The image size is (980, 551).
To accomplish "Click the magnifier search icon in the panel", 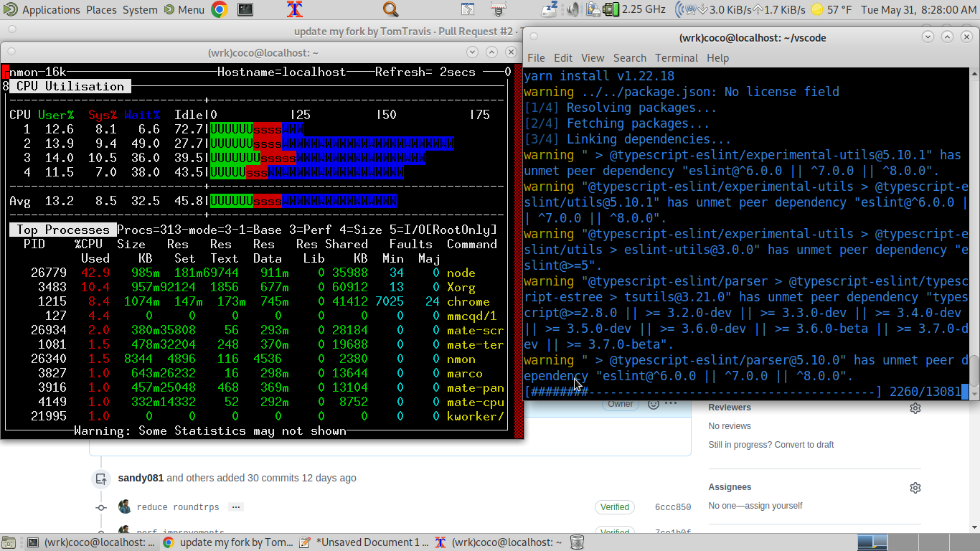I will [x=390, y=9].
